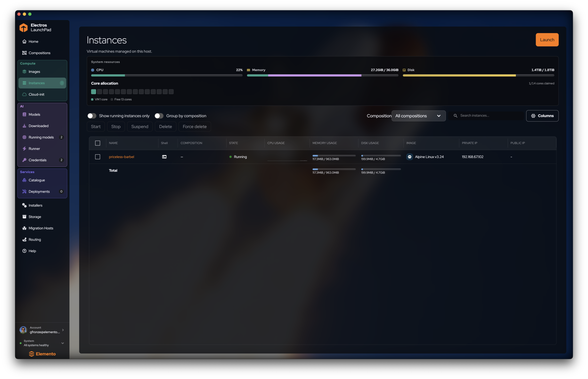
Task: Click the Launch button
Action: (547, 40)
